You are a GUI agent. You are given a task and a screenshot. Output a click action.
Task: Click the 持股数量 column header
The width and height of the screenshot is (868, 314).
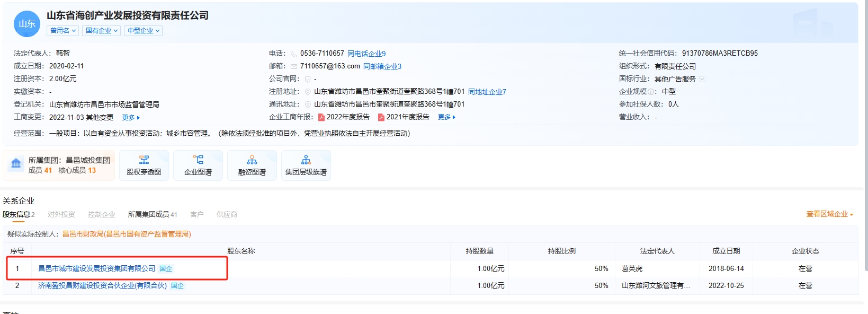[x=480, y=251]
